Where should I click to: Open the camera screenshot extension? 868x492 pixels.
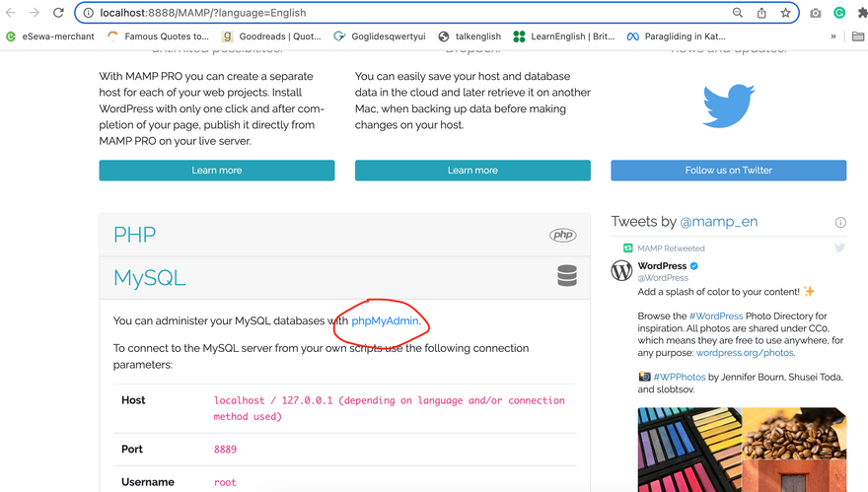click(x=815, y=13)
